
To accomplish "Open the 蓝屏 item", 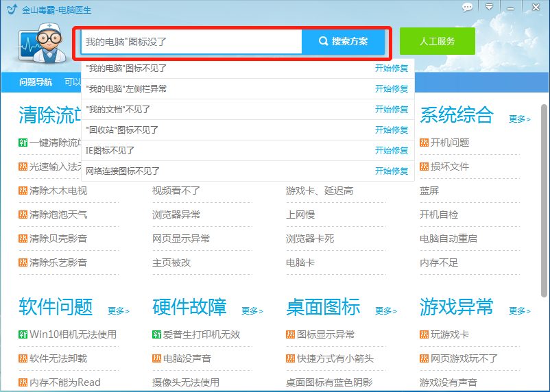I will click(x=429, y=191).
